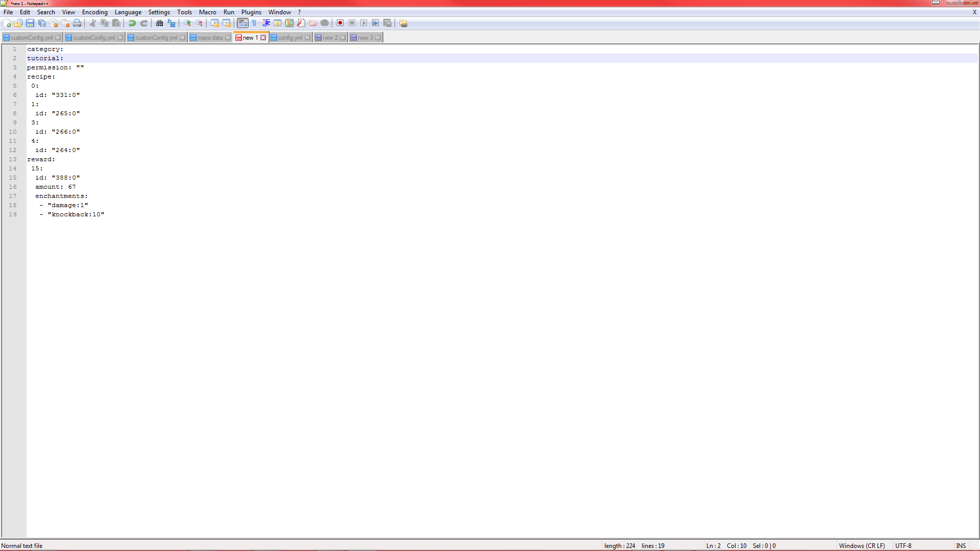Screen dimensions: 980x551
Task: Click Run macro multiple times icon
Action: pos(376,23)
